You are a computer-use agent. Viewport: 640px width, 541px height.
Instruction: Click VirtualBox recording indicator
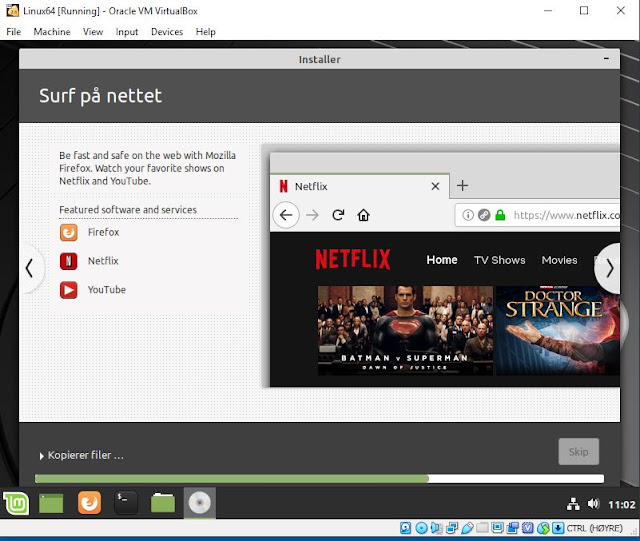tap(513, 528)
